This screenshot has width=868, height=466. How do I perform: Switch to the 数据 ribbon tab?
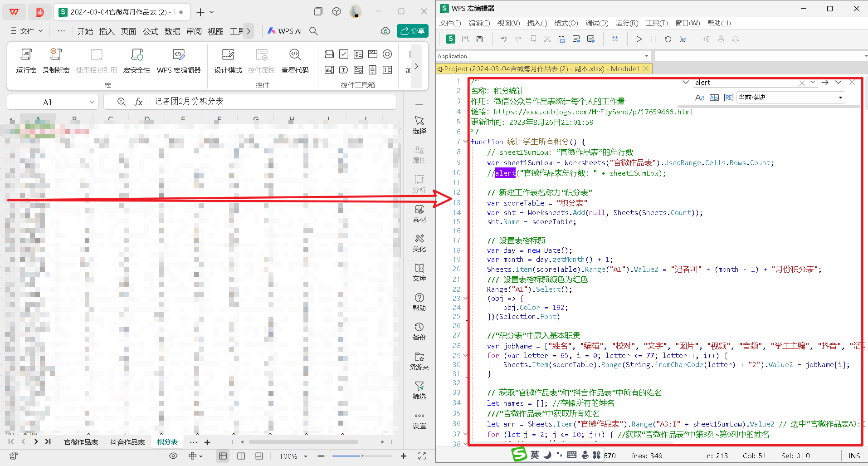172,31
